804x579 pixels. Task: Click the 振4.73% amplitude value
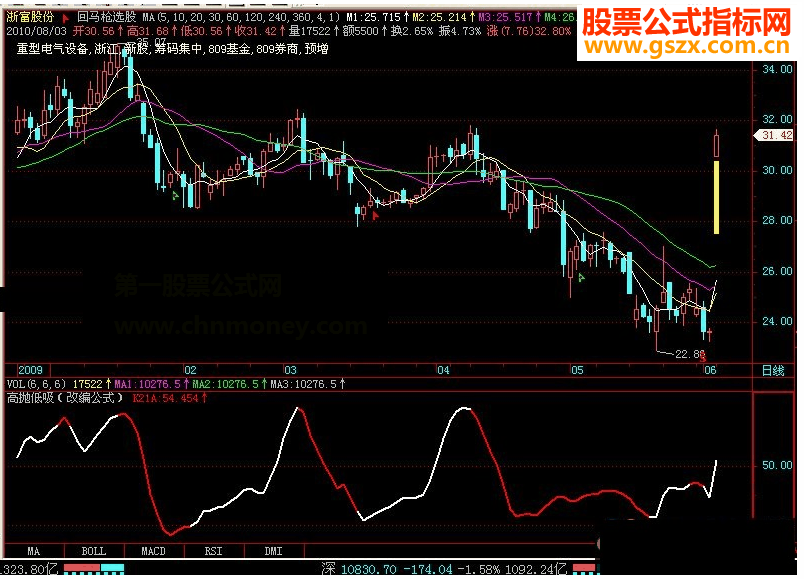460,31
